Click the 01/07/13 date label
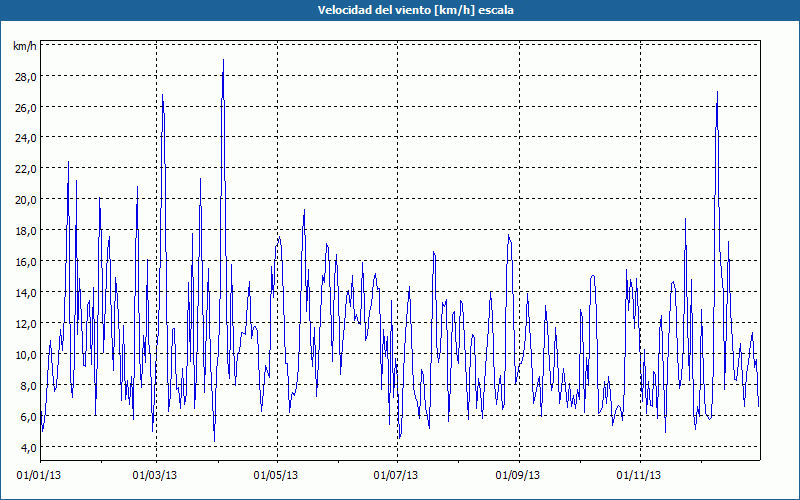This screenshot has height=500, width=800. (x=396, y=476)
